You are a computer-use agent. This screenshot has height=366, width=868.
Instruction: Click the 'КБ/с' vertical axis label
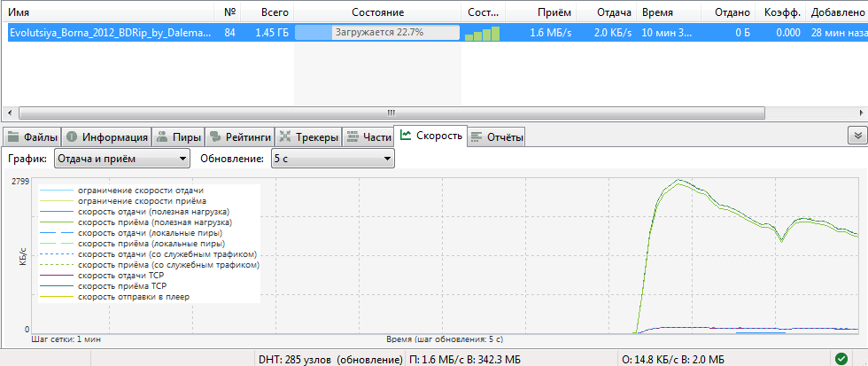pos(22,256)
